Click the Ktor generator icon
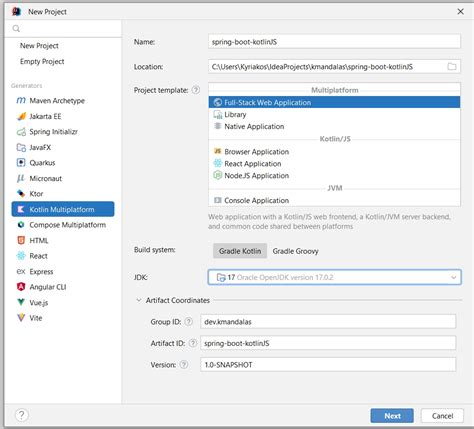This screenshot has width=474, height=429. pyautogui.click(x=21, y=194)
